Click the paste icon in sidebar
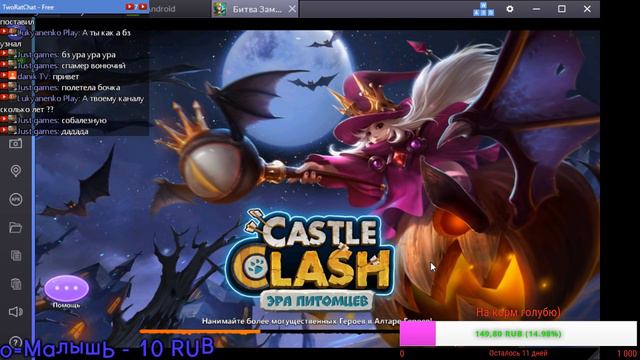 tap(16, 284)
